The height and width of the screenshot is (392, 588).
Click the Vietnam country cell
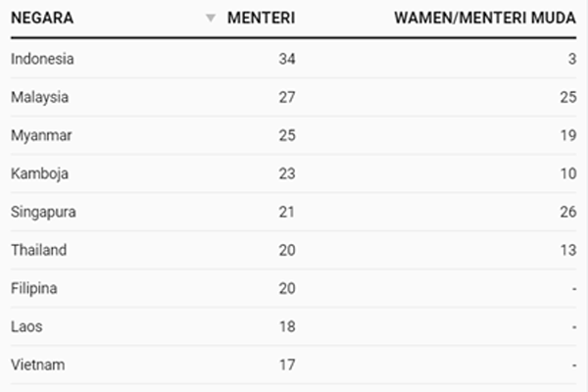pyautogui.click(x=35, y=365)
